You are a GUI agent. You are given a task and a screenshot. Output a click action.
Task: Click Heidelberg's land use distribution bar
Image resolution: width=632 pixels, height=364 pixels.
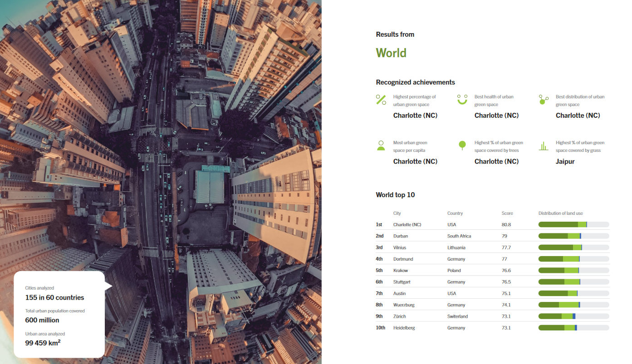(573, 328)
